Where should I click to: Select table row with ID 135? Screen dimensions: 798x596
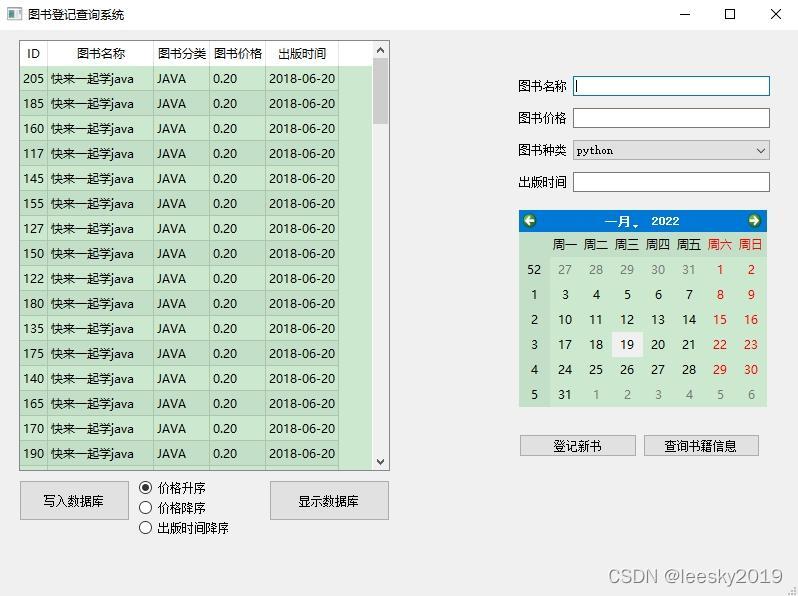point(179,328)
